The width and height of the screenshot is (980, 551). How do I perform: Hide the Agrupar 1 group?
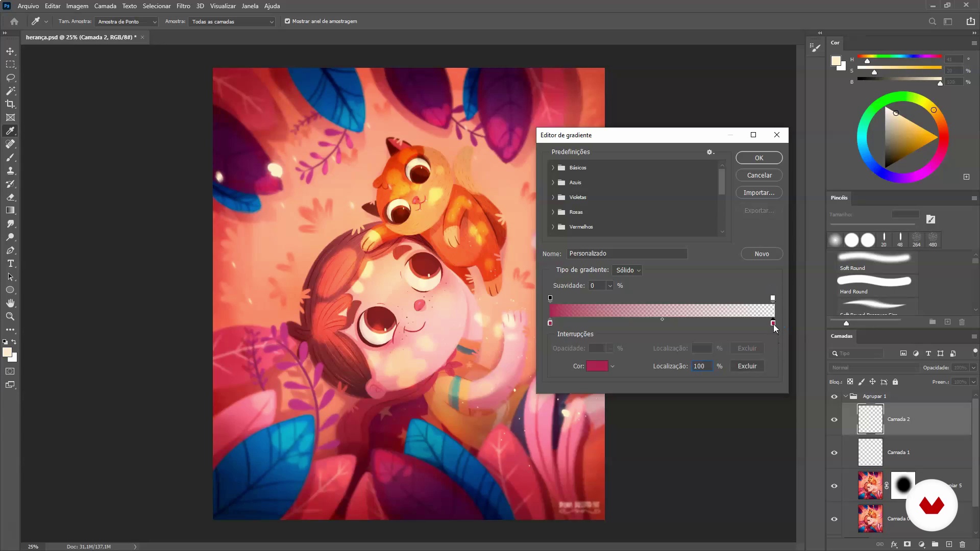[x=834, y=396]
